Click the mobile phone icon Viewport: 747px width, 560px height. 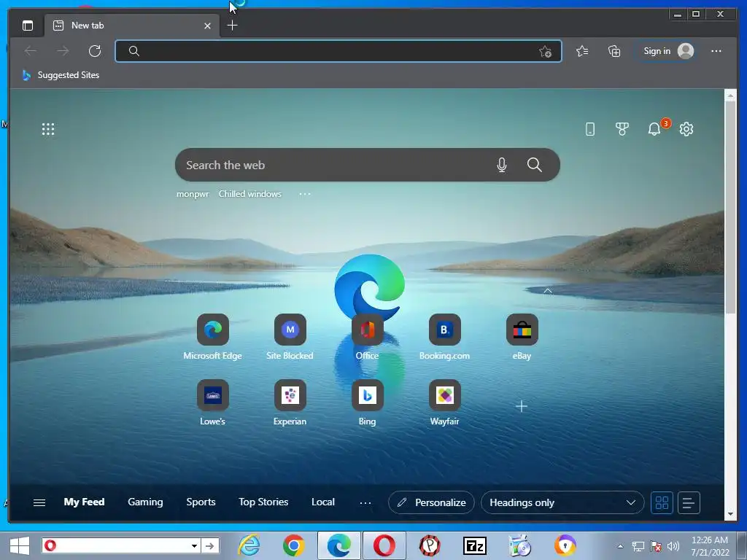pos(589,129)
